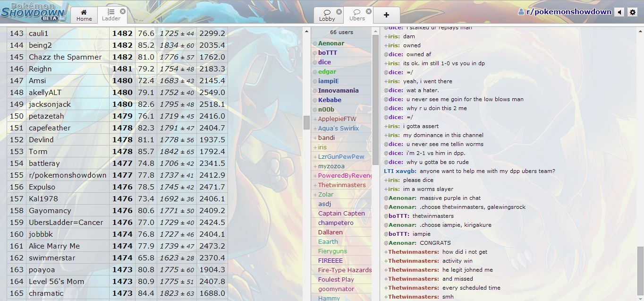
Task: Click LTI xavgb's name in the chat
Action: [400, 171]
